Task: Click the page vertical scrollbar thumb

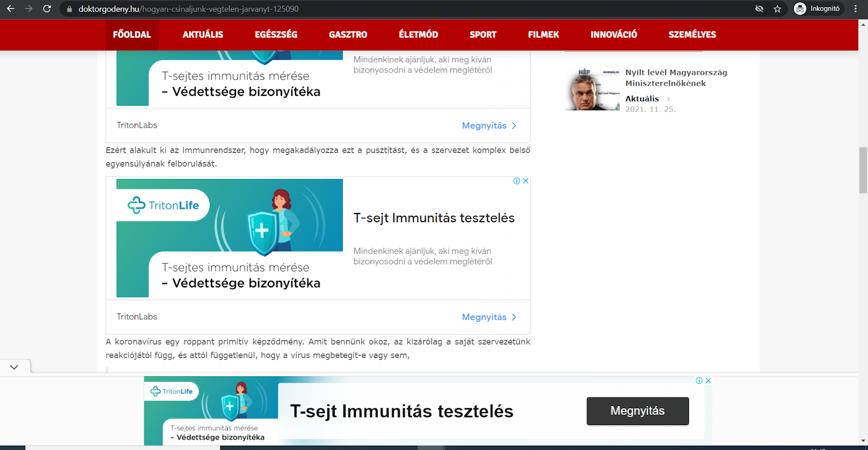Action: pos(863,170)
